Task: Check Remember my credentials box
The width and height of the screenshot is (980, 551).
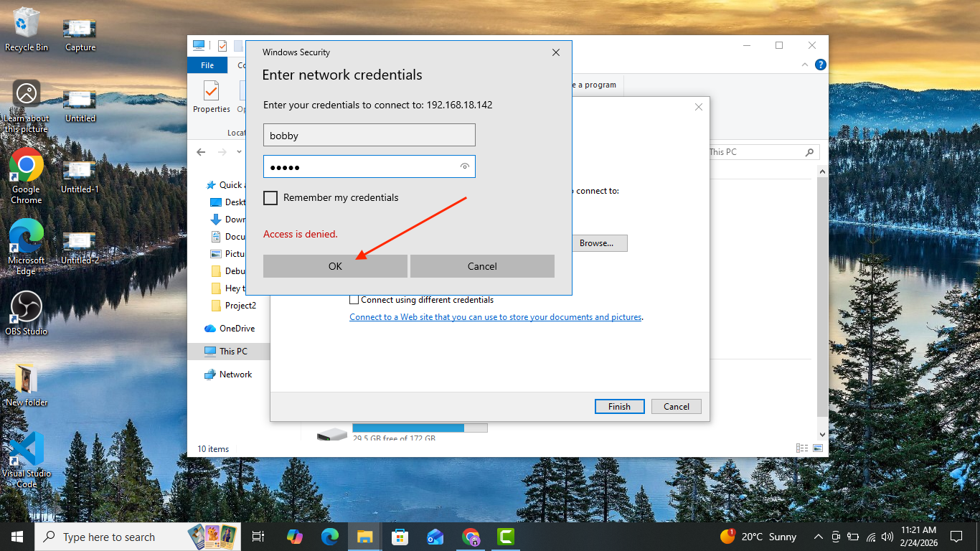Action: tap(270, 198)
